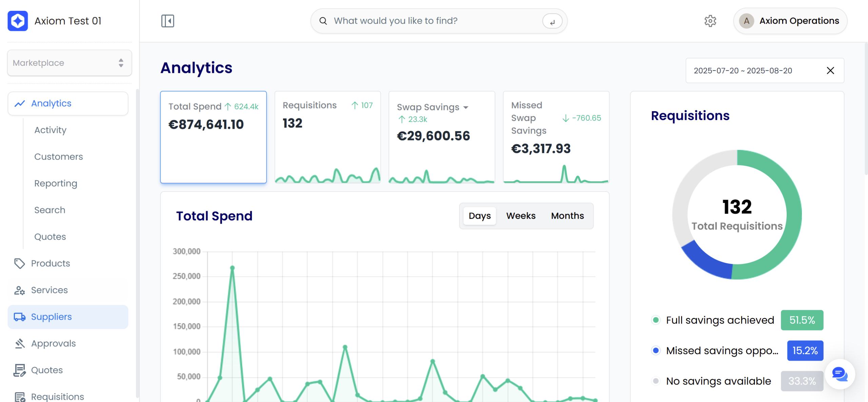The image size is (868, 402).
Task: Click the 51.5% green swatch badge
Action: (x=802, y=320)
